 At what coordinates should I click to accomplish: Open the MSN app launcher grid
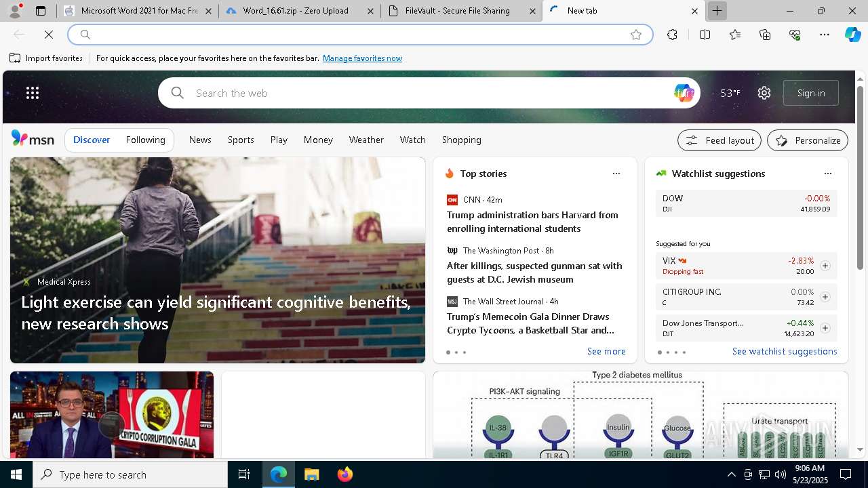point(33,93)
